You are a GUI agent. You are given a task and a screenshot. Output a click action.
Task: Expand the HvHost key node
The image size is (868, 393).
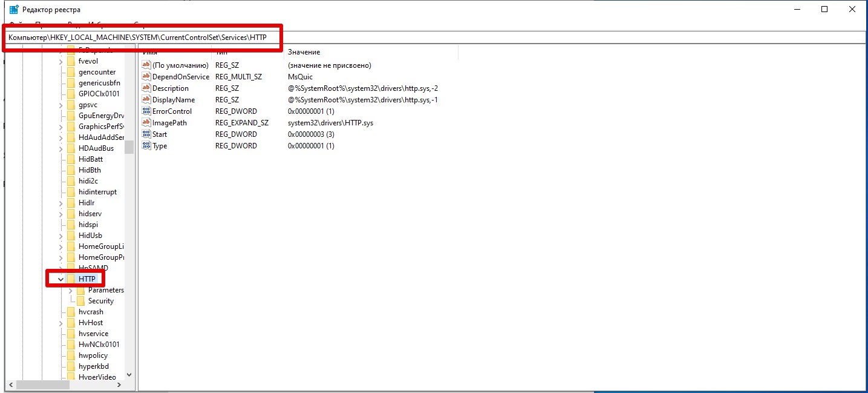[60, 323]
